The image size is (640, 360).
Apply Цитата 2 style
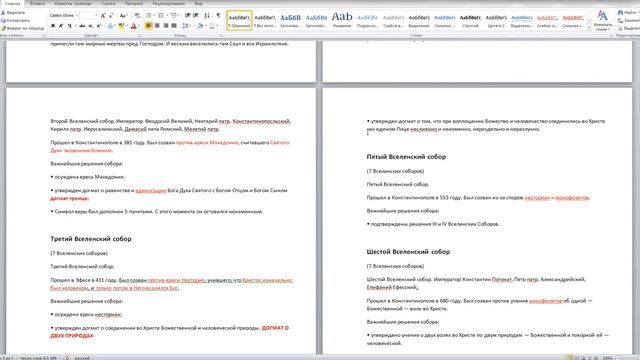496,20
